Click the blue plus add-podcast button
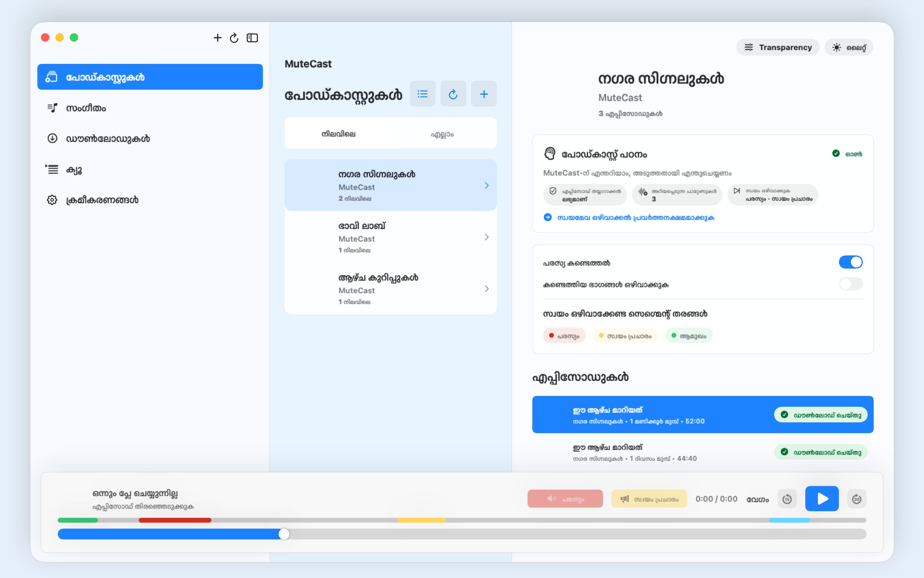Image resolution: width=924 pixels, height=578 pixels. coord(484,94)
